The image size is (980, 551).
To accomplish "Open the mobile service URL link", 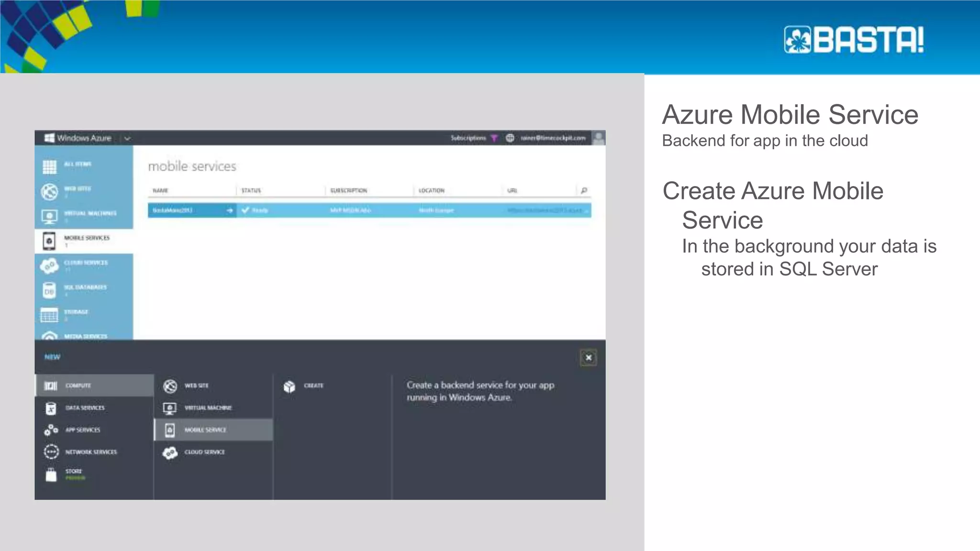I will point(545,210).
